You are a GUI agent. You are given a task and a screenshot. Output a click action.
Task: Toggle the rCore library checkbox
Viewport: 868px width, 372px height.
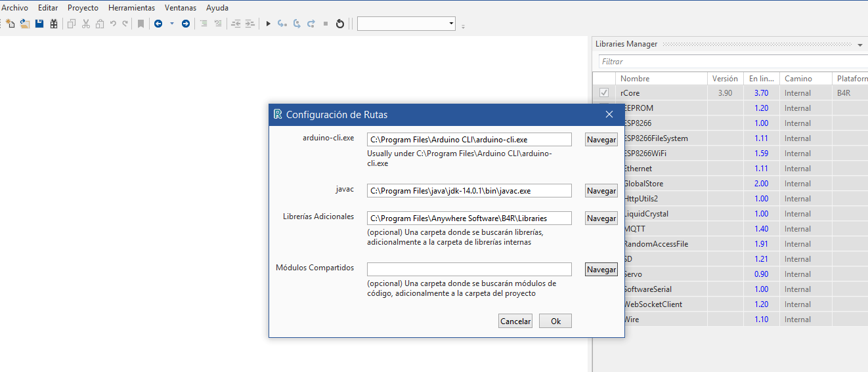[x=604, y=93]
